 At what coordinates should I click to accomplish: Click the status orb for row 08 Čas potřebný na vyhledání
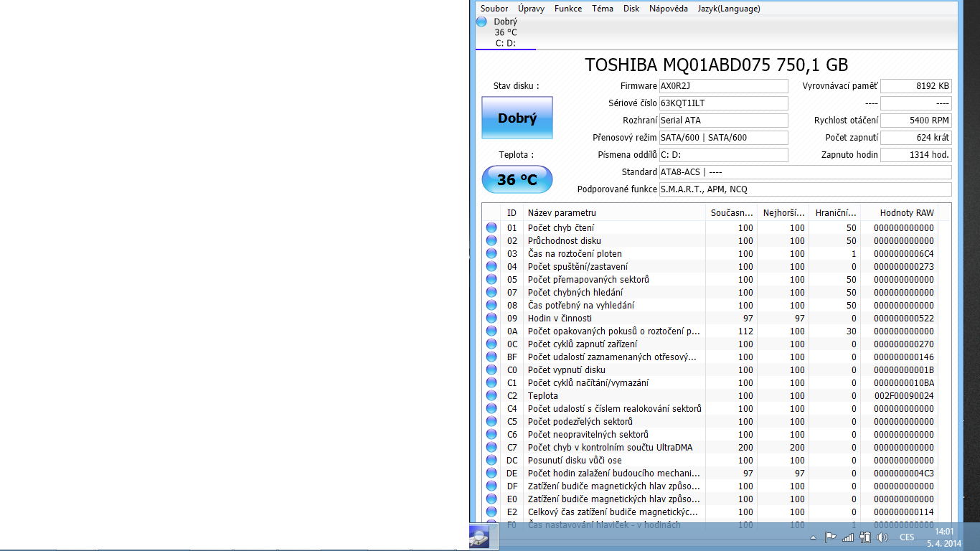491,305
